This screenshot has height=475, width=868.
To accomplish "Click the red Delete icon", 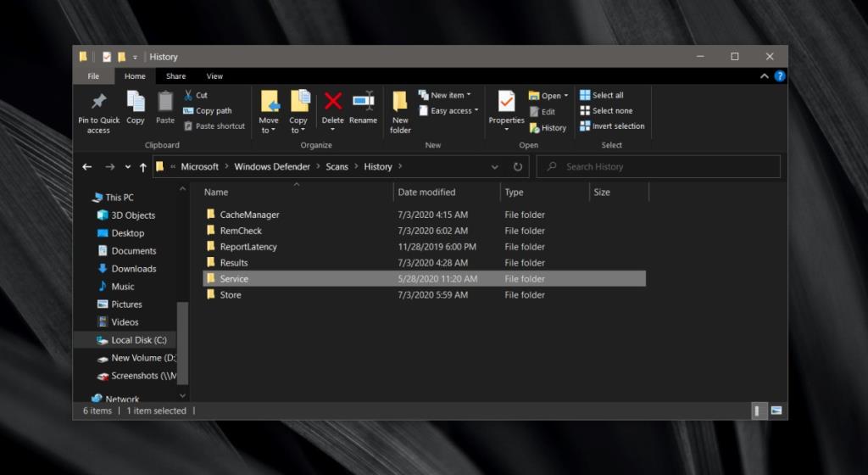I will point(332,101).
